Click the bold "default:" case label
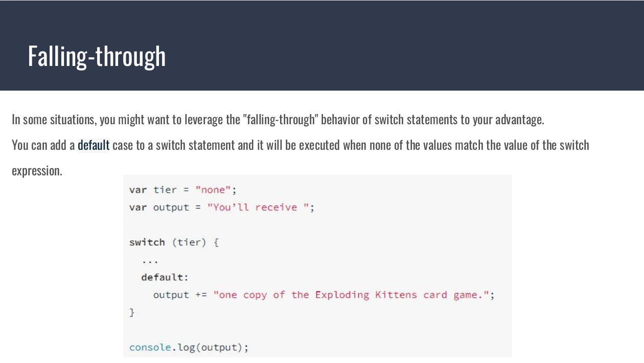This screenshot has height=363, width=644. click(x=165, y=277)
